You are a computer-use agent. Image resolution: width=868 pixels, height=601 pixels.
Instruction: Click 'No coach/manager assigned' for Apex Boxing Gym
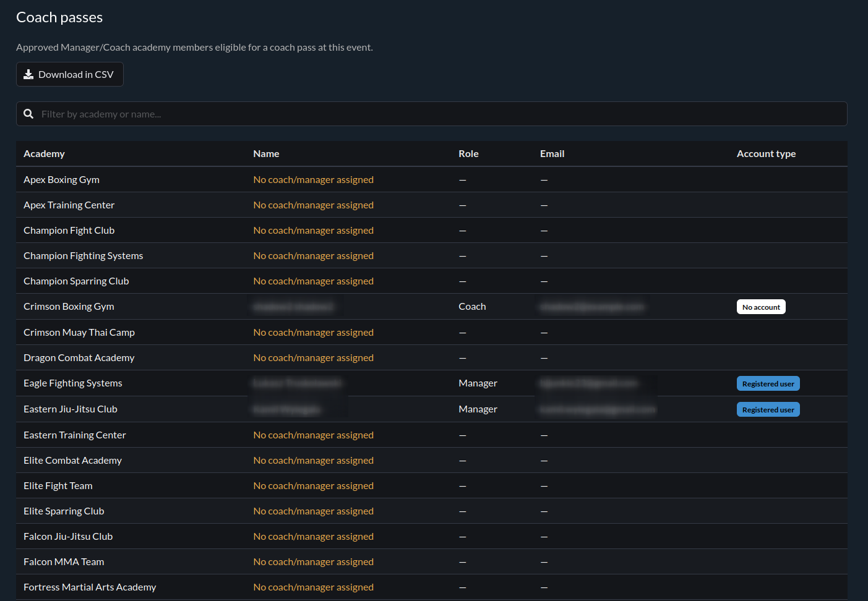pyautogui.click(x=313, y=180)
